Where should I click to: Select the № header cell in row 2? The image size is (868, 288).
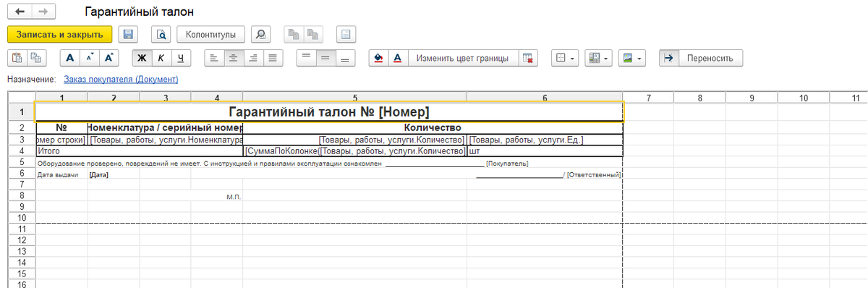click(61, 128)
